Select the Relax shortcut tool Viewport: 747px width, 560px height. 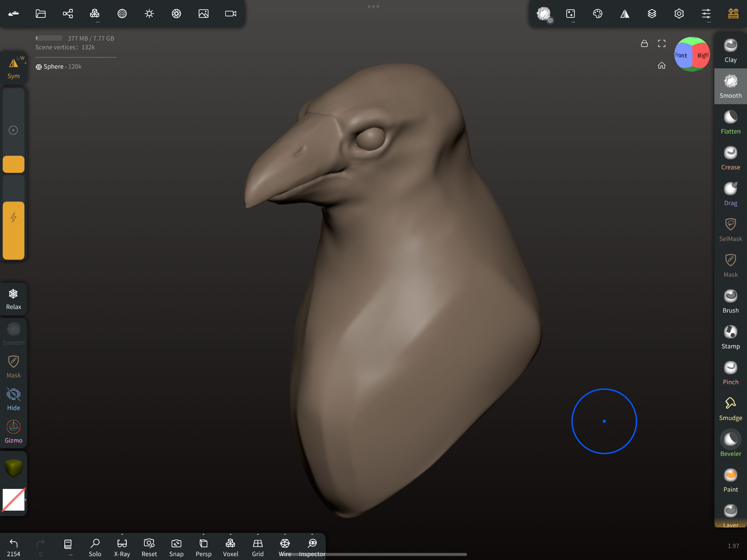coord(14,299)
